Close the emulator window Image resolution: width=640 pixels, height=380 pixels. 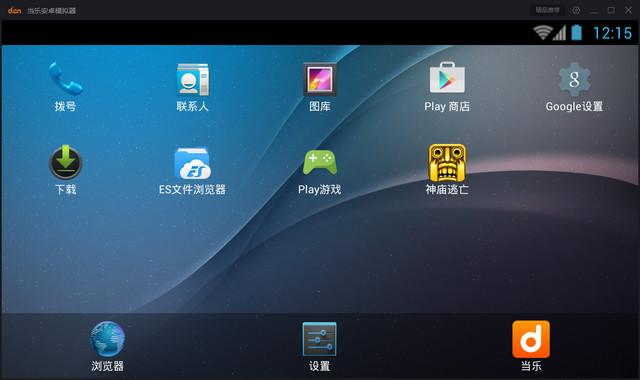point(629,10)
